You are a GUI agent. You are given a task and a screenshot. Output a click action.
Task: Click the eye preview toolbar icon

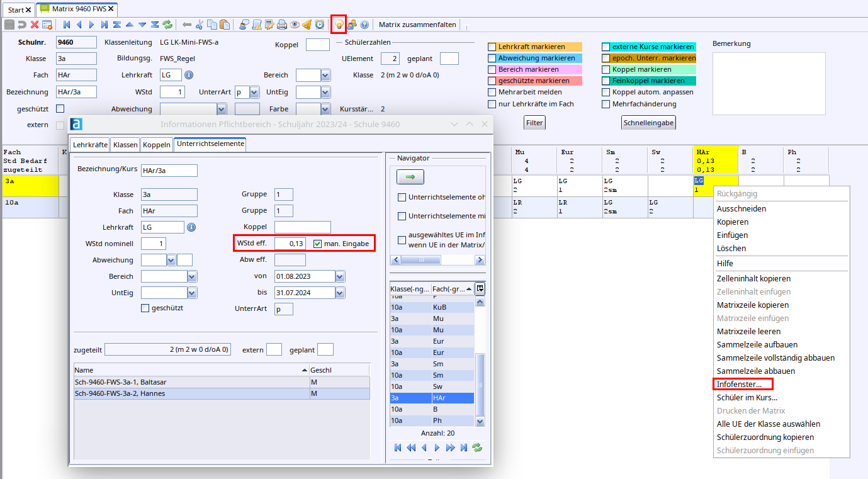(x=295, y=25)
